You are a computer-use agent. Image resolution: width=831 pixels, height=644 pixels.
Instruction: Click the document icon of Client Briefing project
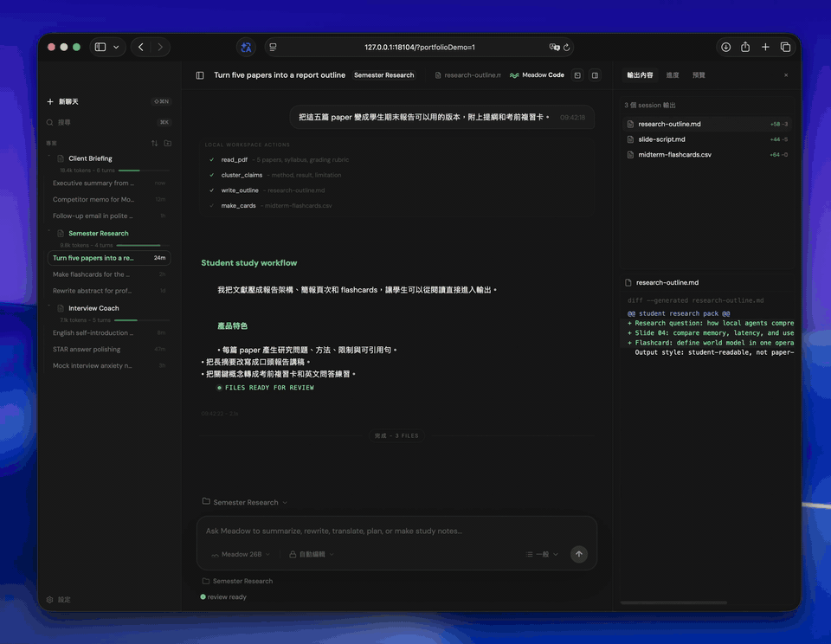click(x=61, y=158)
